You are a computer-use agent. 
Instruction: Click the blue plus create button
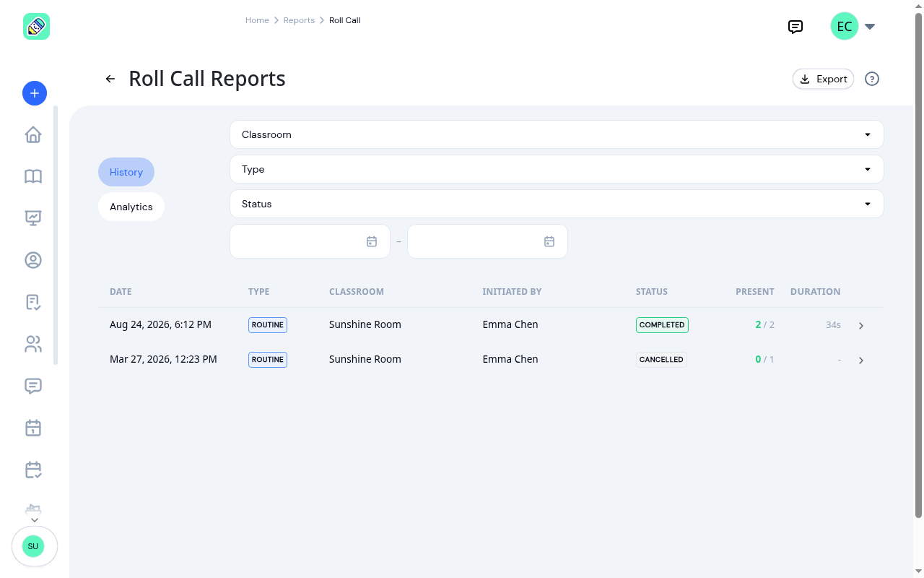[x=35, y=93]
